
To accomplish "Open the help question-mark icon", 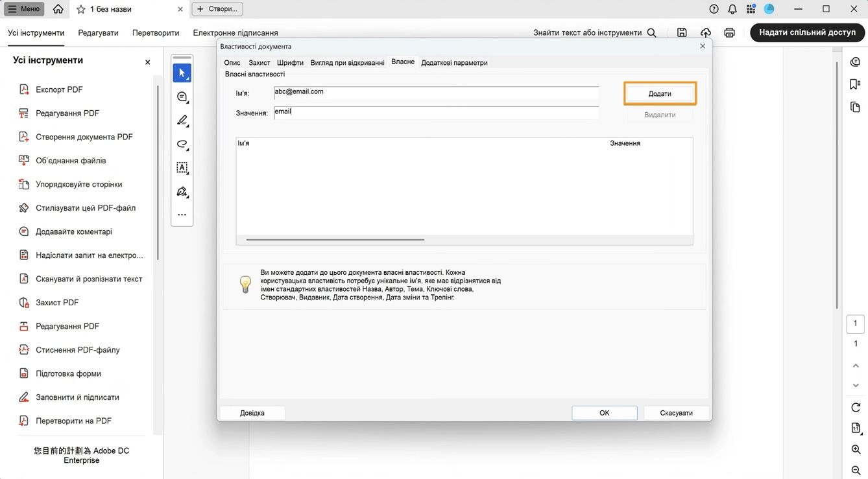I will point(714,9).
